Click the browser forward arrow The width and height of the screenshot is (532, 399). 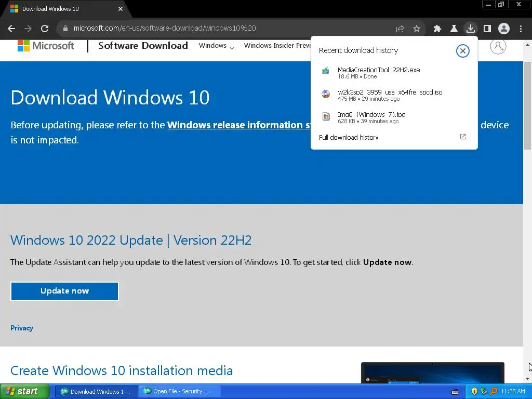(x=28, y=29)
